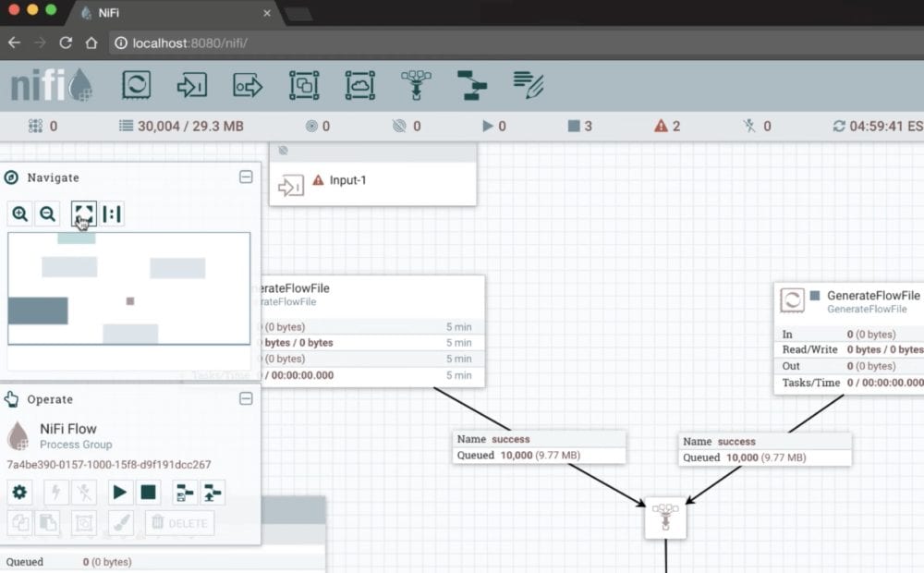This screenshot has height=573, width=924.
Task: Click the Funnel icon in the toolbar
Action: click(416, 84)
